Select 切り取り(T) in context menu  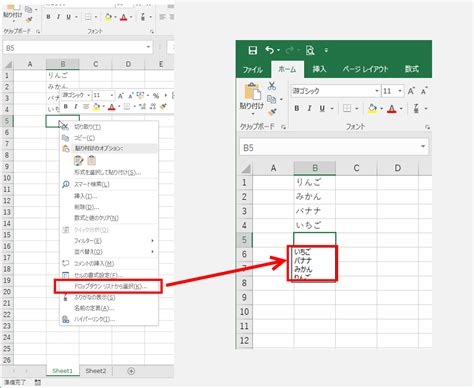point(87,127)
